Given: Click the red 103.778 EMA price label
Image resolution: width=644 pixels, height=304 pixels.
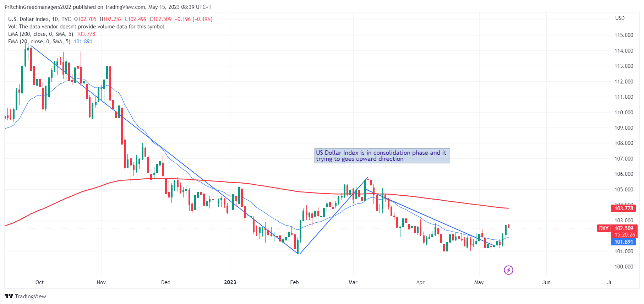Looking at the screenshot, I should (x=624, y=208).
